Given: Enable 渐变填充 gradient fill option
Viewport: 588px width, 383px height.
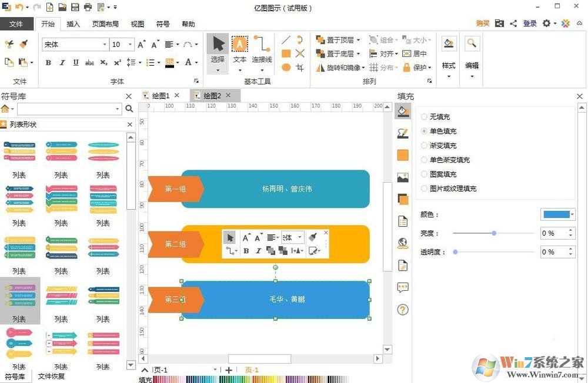Looking at the screenshot, I should [x=423, y=145].
